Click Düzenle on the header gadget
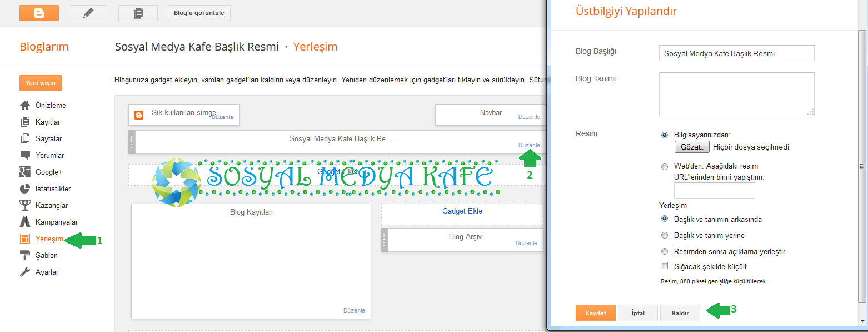Viewport: 868px width, 332px height. 529,145
